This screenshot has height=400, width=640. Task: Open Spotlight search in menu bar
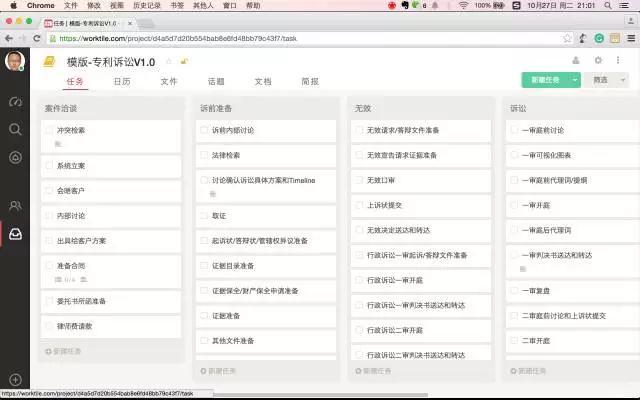click(x=608, y=6)
